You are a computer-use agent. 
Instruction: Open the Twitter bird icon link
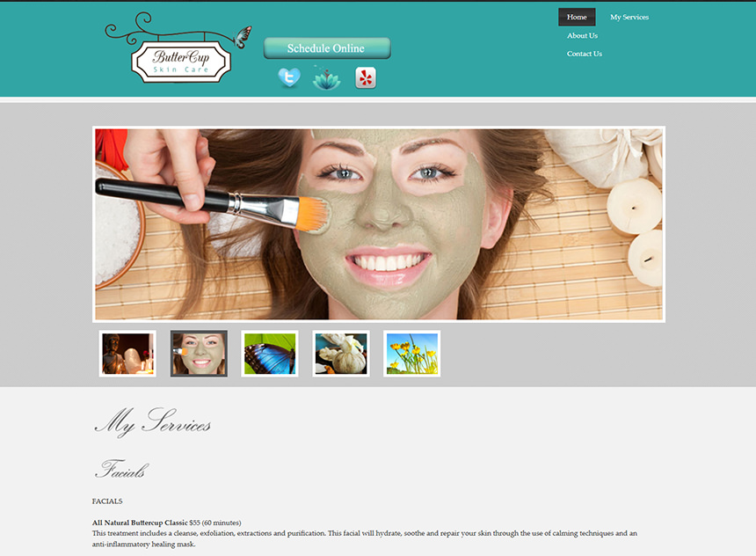tap(289, 78)
